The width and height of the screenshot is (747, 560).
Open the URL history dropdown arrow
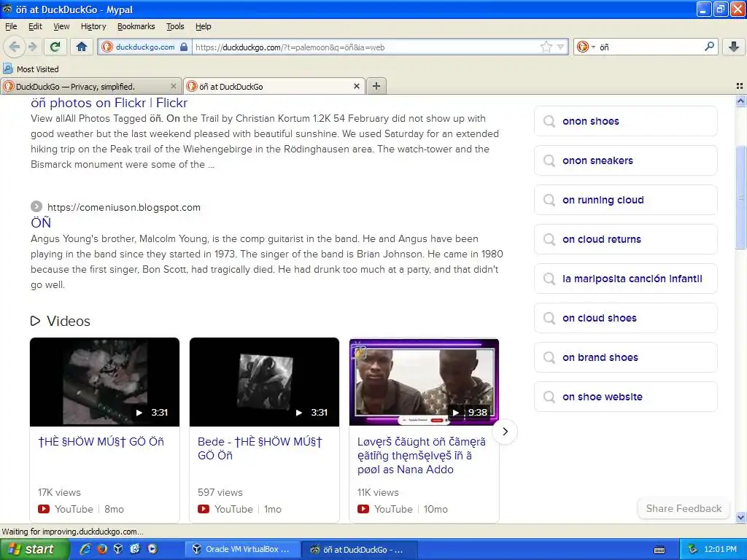point(560,47)
